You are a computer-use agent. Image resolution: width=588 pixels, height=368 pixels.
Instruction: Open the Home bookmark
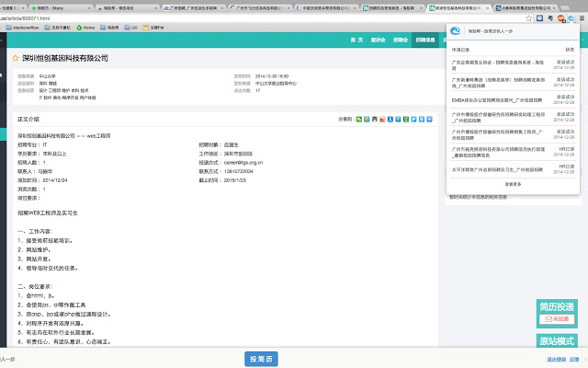pyautogui.click(x=85, y=28)
